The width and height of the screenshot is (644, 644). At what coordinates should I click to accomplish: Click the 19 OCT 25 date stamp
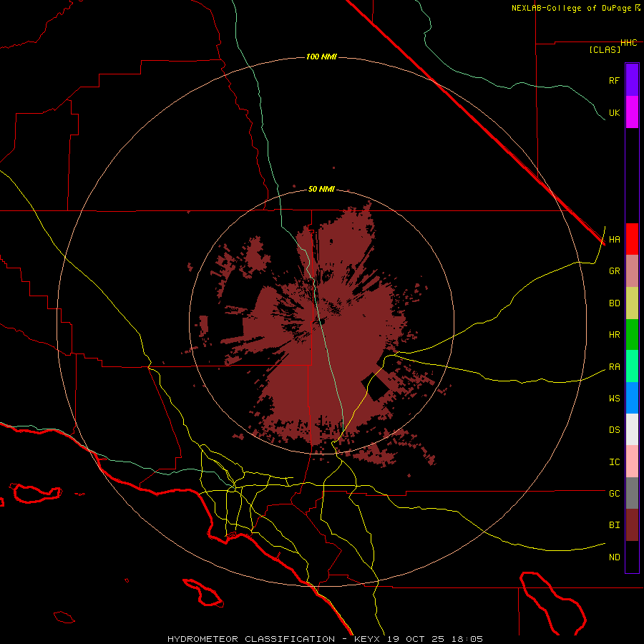point(416,639)
